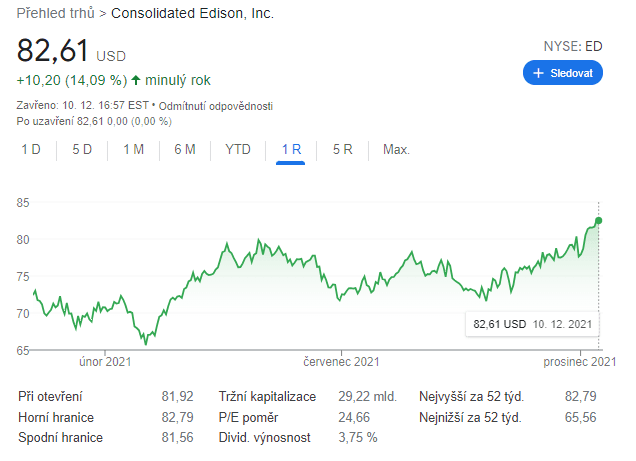Open the Přehled trhů breadcrumb link

(x=56, y=14)
